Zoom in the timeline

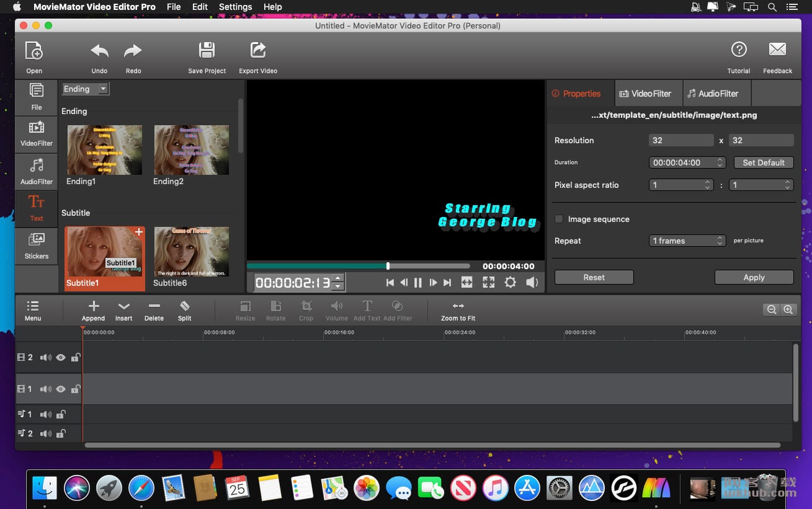point(788,309)
